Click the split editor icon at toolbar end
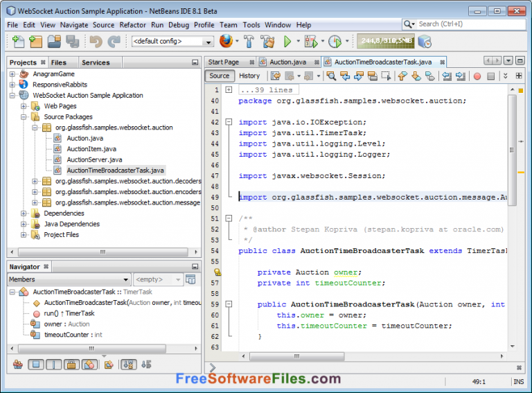This screenshot has width=532, height=393. pos(519,76)
